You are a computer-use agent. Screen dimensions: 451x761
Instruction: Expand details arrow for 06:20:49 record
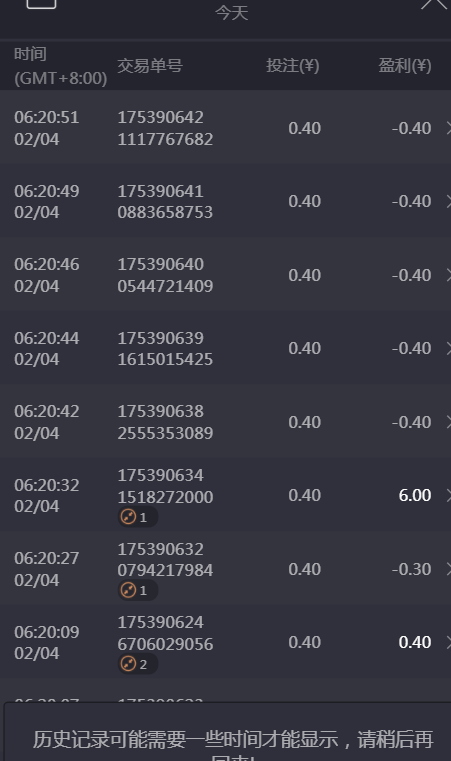point(448,201)
